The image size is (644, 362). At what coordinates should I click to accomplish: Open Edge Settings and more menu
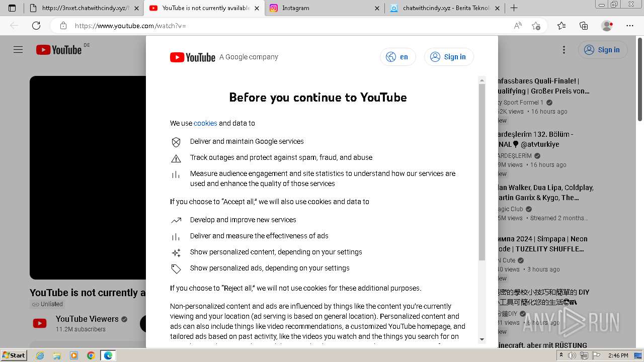630,26
